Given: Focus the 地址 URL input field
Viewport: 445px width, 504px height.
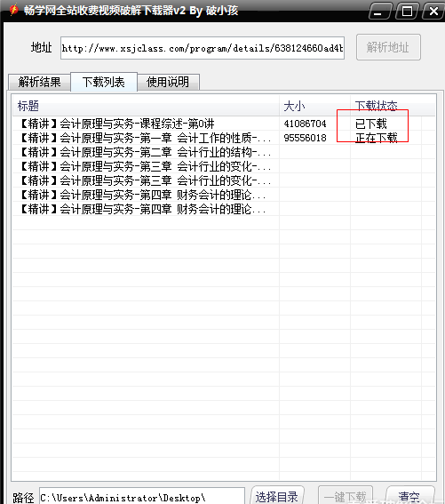Looking at the screenshot, I should (203, 48).
